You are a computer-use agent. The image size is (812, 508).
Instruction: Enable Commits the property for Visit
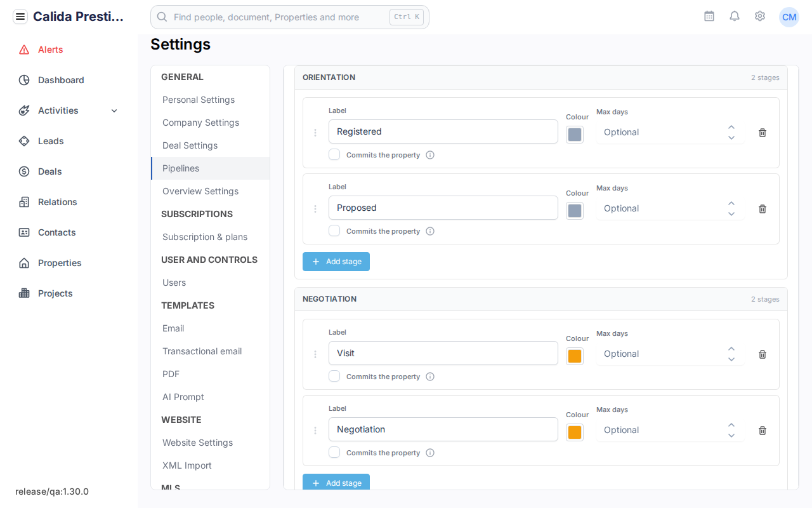click(x=334, y=376)
